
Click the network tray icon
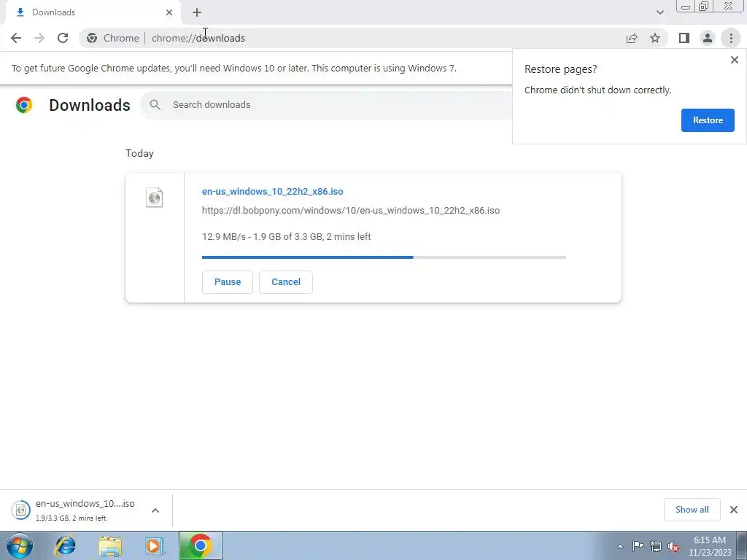pos(656,546)
